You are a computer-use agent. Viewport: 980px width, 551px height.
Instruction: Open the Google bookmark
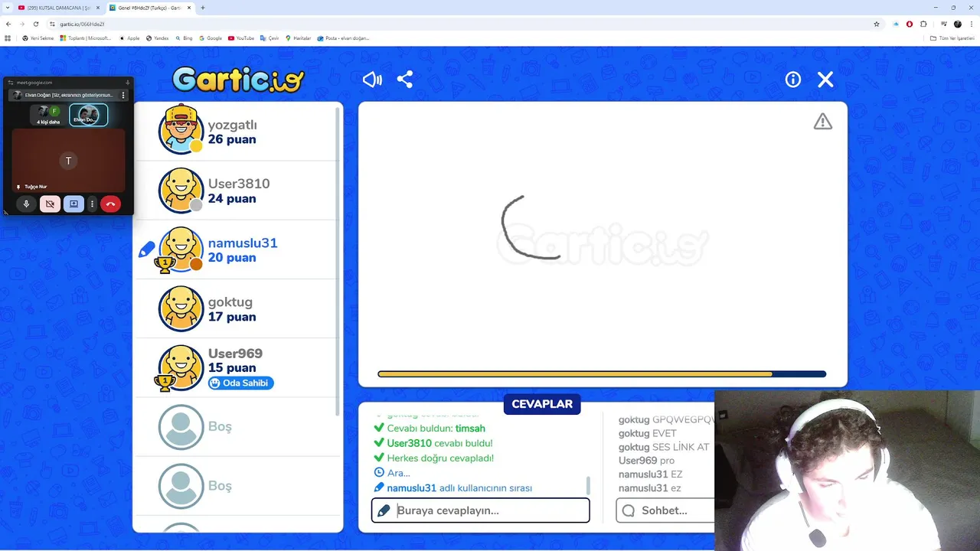point(211,37)
